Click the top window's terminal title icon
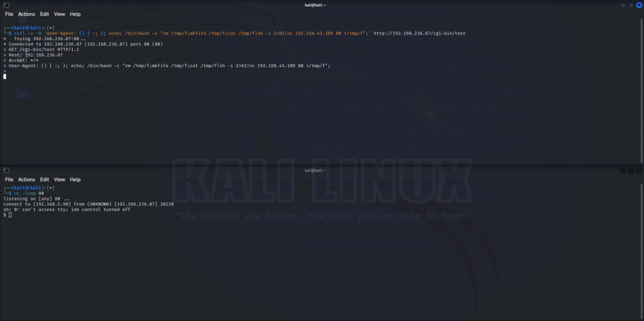This screenshot has height=321, width=644. 6,5
